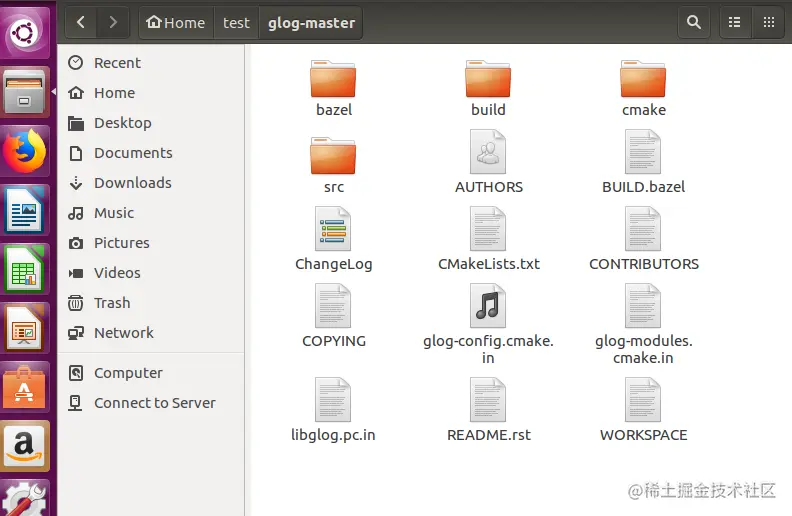Select Connect to Server in the sidebar
The width and height of the screenshot is (792, 516).
coord(152,403)
